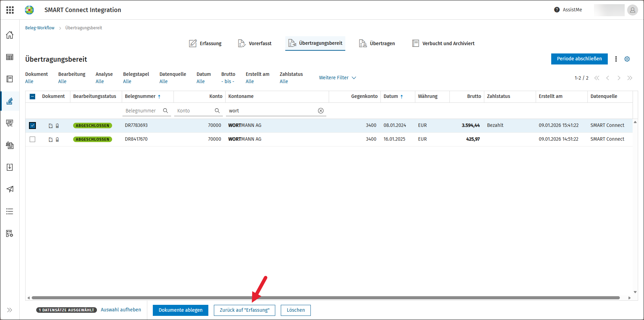This screenshot has width=644, height=320.
Task: Go to next page of results
Action: (619, 78)
